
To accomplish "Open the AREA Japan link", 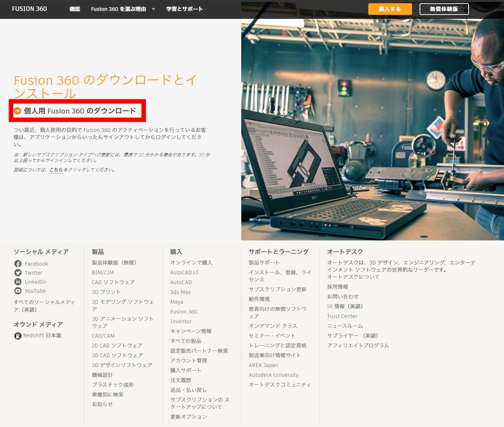I will point(263,365).
